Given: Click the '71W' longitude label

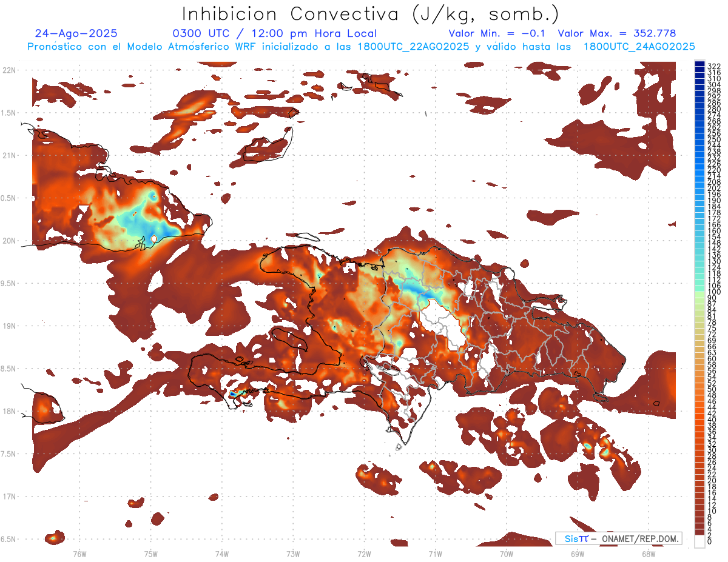Looking at the screenshot, I should [x=435, y=554].
